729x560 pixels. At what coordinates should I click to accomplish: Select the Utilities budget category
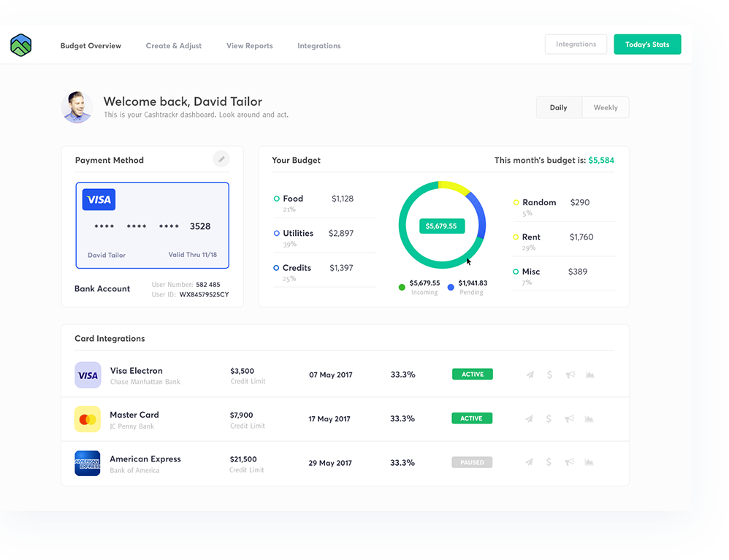[298, 234]
